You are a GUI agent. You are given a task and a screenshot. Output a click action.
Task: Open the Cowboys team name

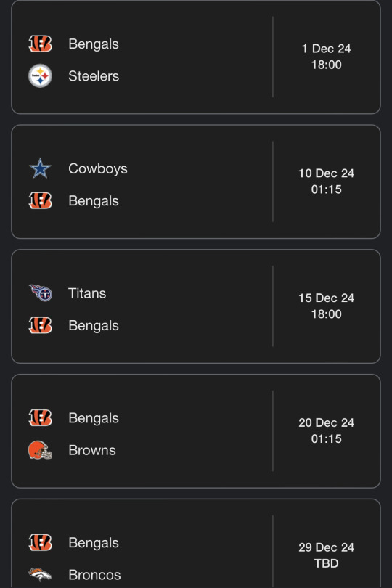point(98,168)
